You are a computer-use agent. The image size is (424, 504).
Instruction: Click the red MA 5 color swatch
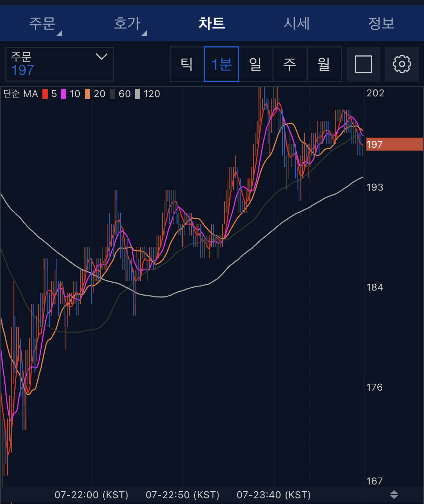45,94
